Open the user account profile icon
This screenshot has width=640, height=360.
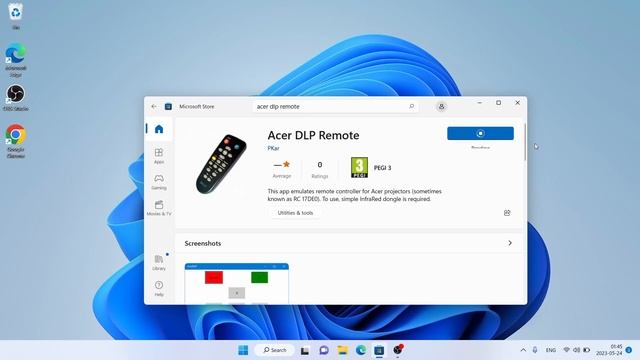441,107
